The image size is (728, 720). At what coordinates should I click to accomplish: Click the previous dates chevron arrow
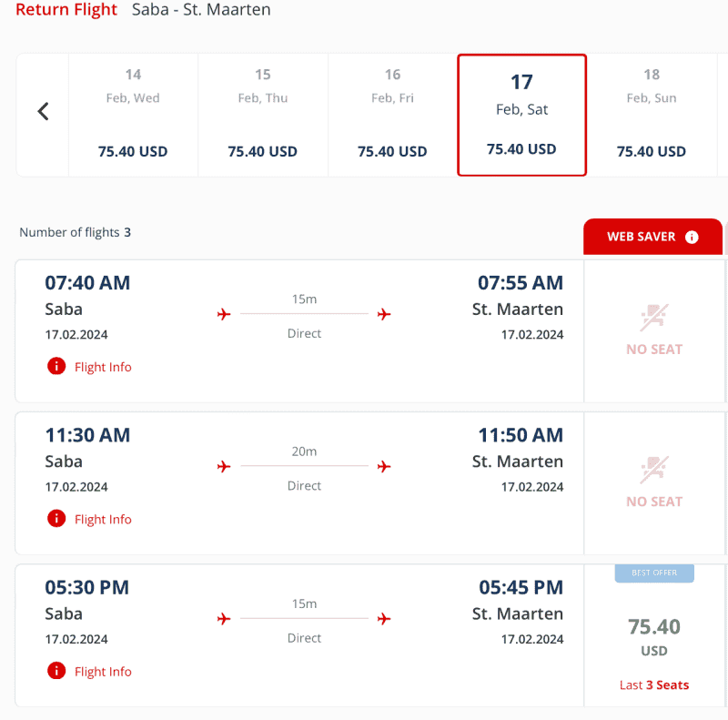[x=43, y=111]
